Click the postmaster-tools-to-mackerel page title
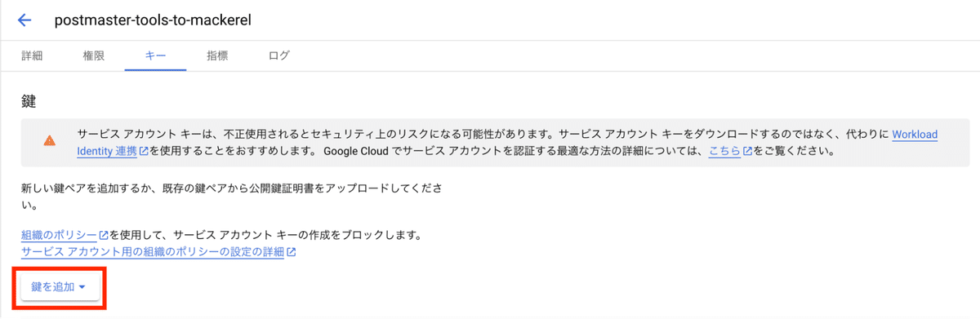This screenshot has width=980, height=319. tap(152, 20)
